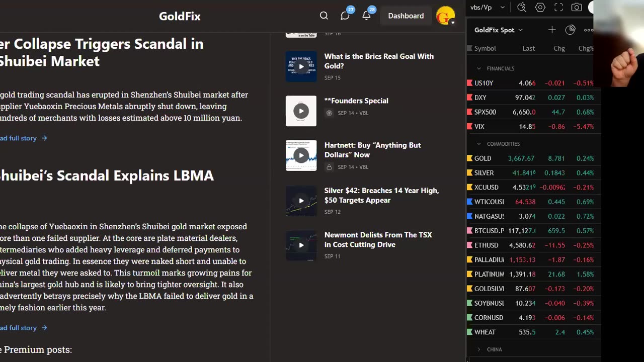Sort watchlist by Symbol column

click(485, 48)
